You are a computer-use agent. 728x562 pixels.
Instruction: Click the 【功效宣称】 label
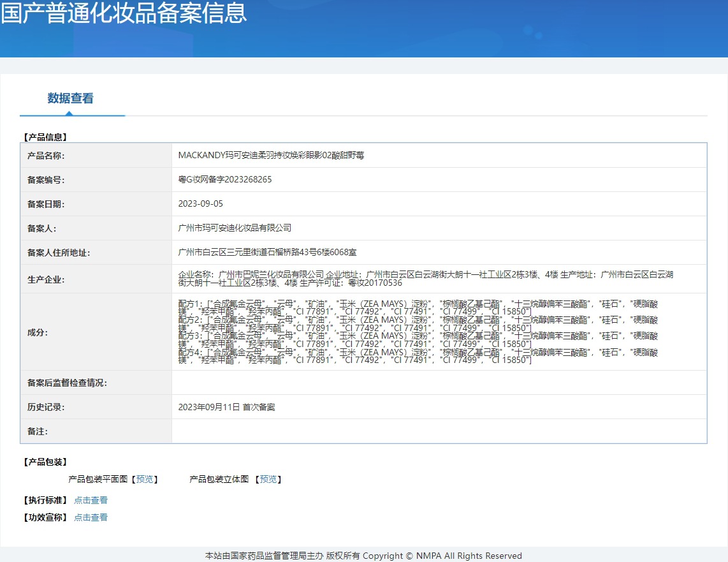(45, 517)
